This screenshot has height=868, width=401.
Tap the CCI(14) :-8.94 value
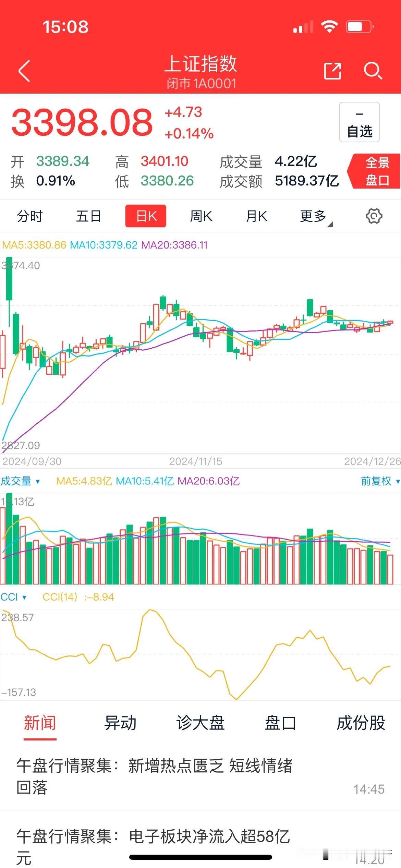point(78,597)
